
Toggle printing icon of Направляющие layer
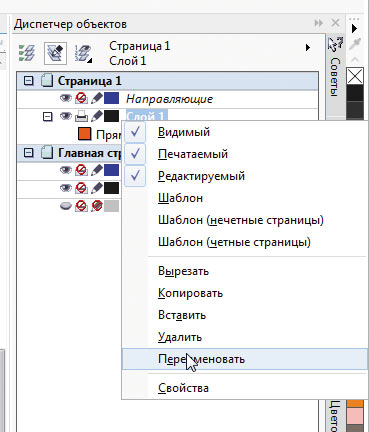(x=81, y=98)
